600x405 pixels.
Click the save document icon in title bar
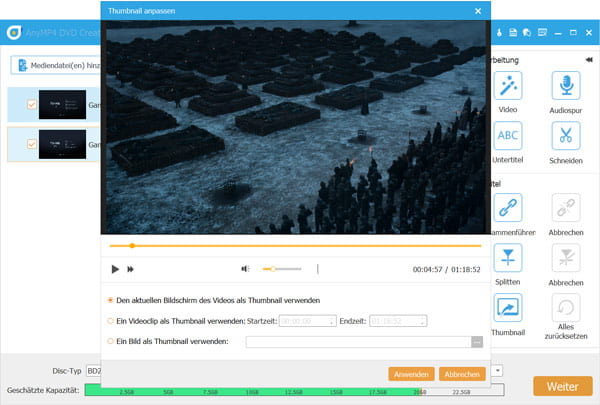click(x=513, y=33)
